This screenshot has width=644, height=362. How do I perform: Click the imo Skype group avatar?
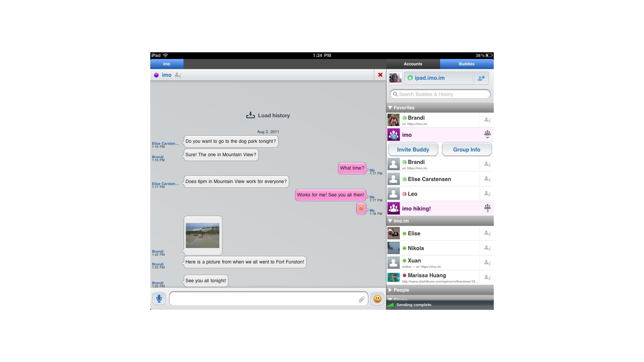click(x=393, y=135)
